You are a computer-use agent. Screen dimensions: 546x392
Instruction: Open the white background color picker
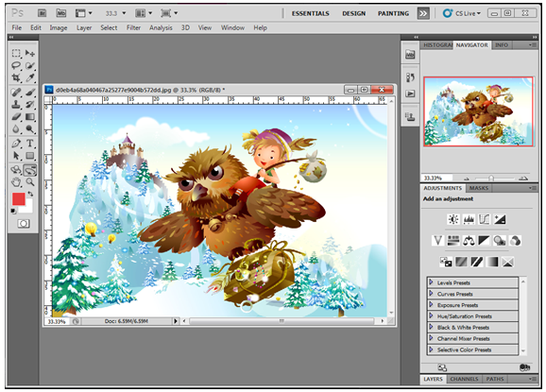[x=28, y=208]
